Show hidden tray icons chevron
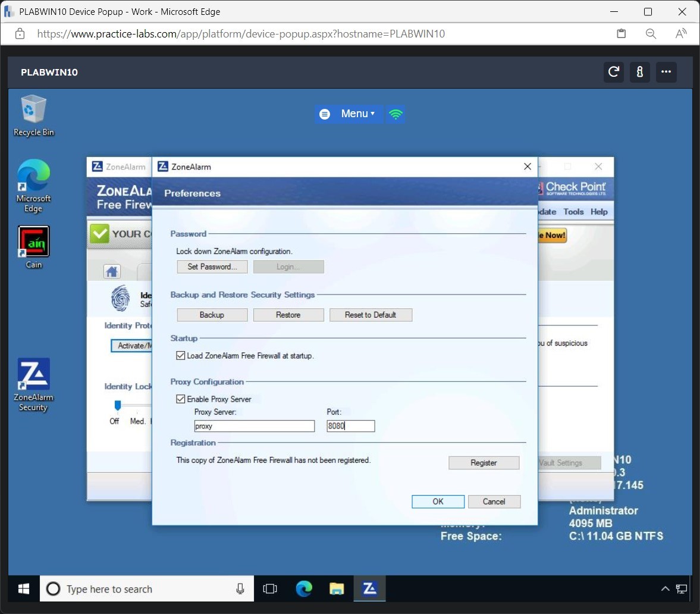 (665, 589)
